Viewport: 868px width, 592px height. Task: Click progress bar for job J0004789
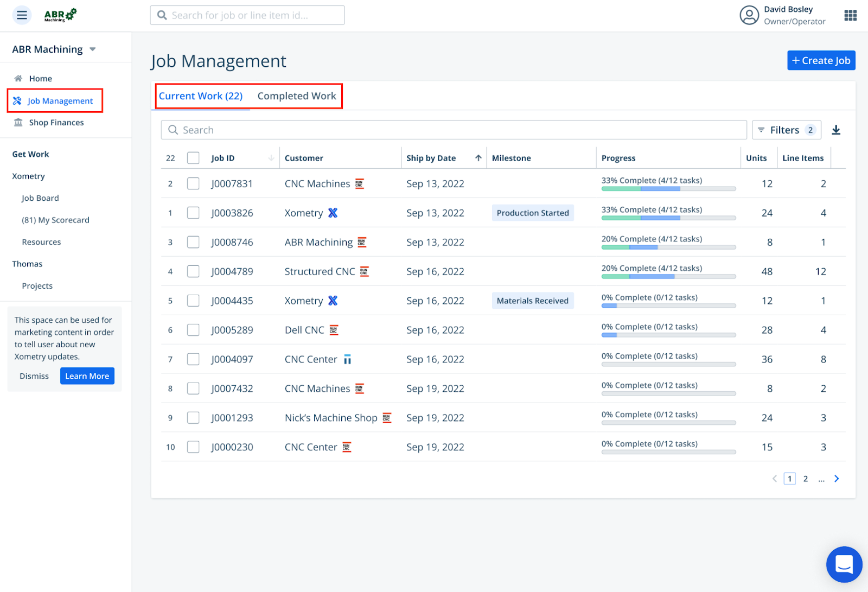pyautogui.click(x=668, y=277)
